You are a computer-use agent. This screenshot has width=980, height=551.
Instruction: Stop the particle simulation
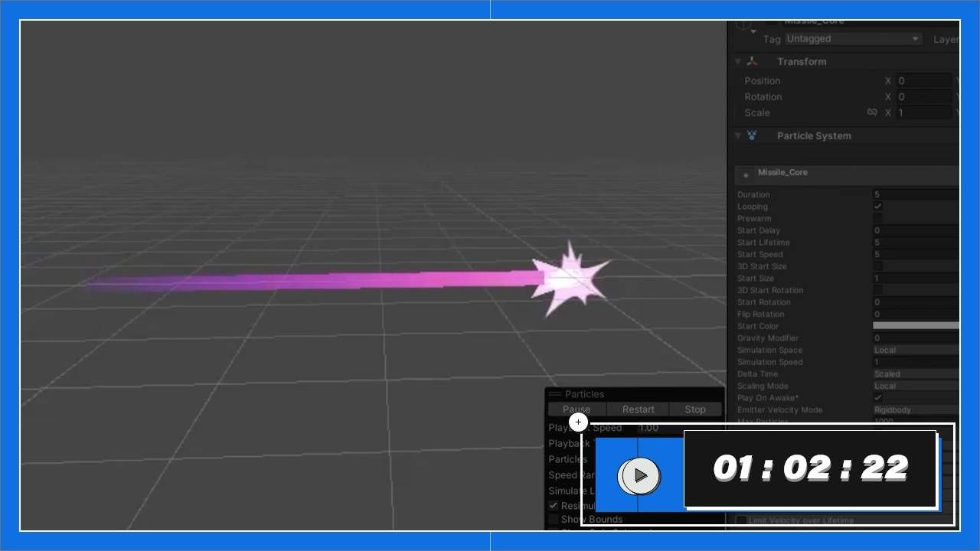click(695, 409)
